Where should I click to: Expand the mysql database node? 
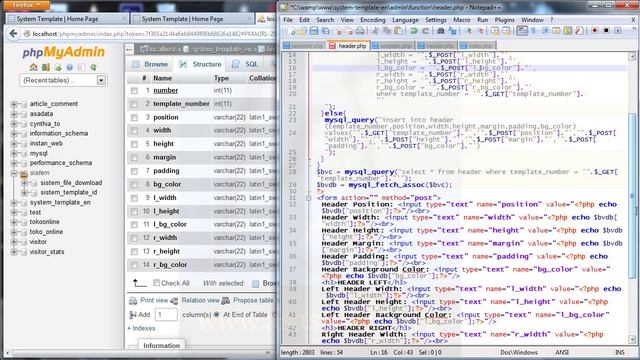coord(14,153)
